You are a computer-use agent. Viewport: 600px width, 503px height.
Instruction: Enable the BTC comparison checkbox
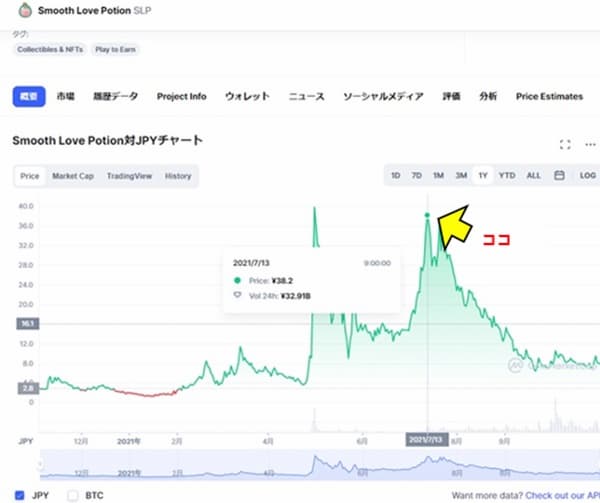(72, 494)
